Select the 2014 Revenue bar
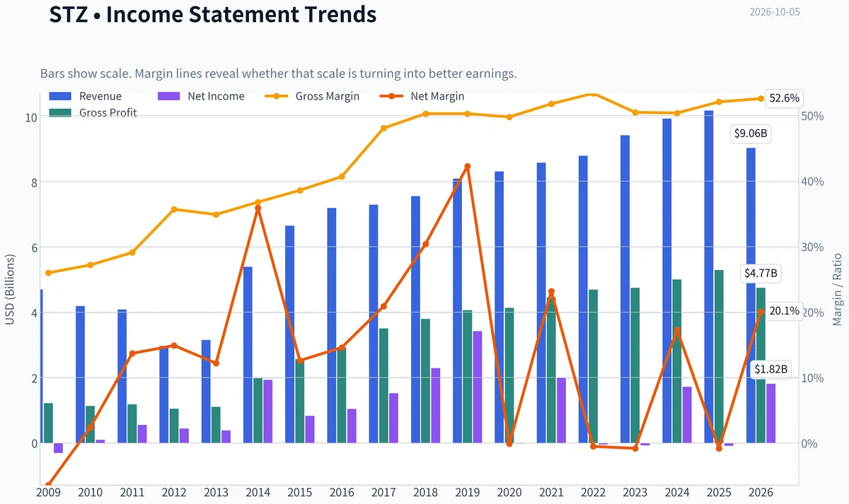The image size is (849, 504). click(248, 355)
